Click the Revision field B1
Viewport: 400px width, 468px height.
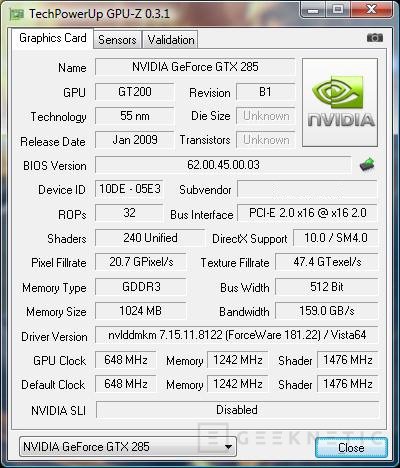(x=266, y=92)
